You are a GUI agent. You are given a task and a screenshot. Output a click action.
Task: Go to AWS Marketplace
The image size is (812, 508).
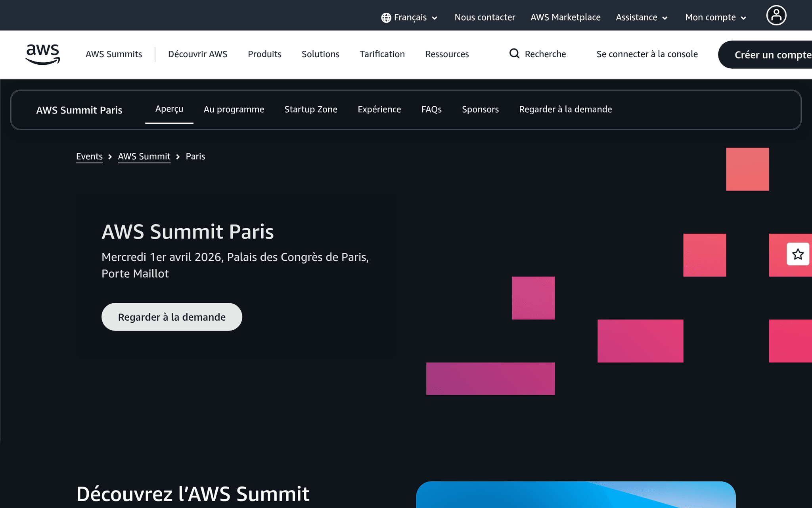565,17
